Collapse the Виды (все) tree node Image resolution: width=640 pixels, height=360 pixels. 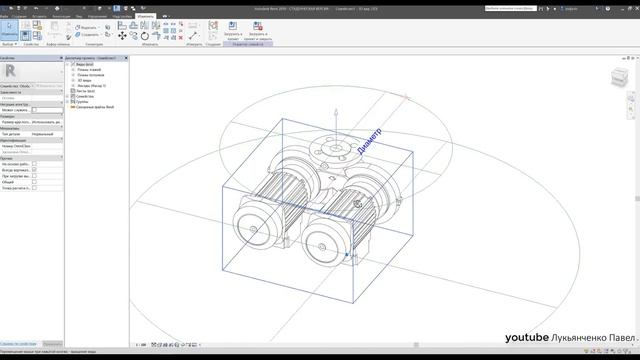pos(68,64)
